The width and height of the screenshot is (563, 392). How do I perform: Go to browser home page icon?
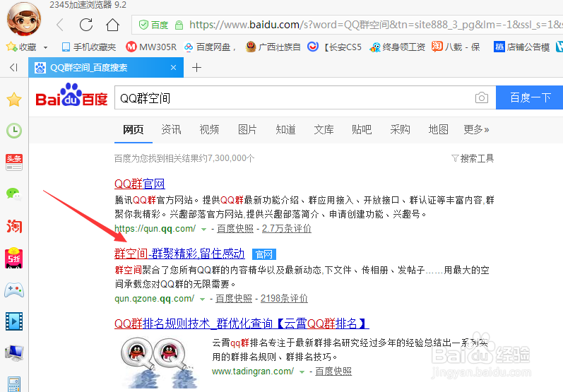112,25
